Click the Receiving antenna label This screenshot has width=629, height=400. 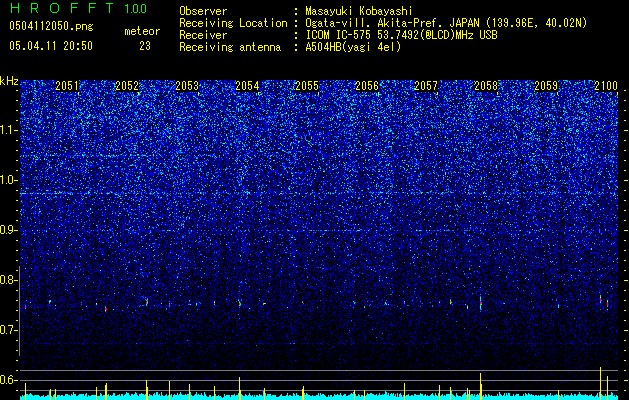[230, 47]
